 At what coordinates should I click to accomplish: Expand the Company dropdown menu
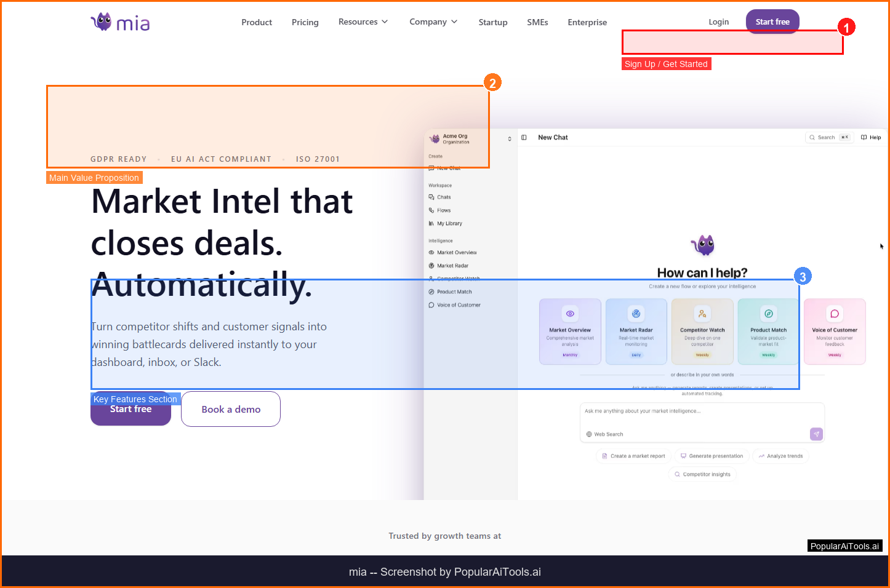(x=433, y=22)
